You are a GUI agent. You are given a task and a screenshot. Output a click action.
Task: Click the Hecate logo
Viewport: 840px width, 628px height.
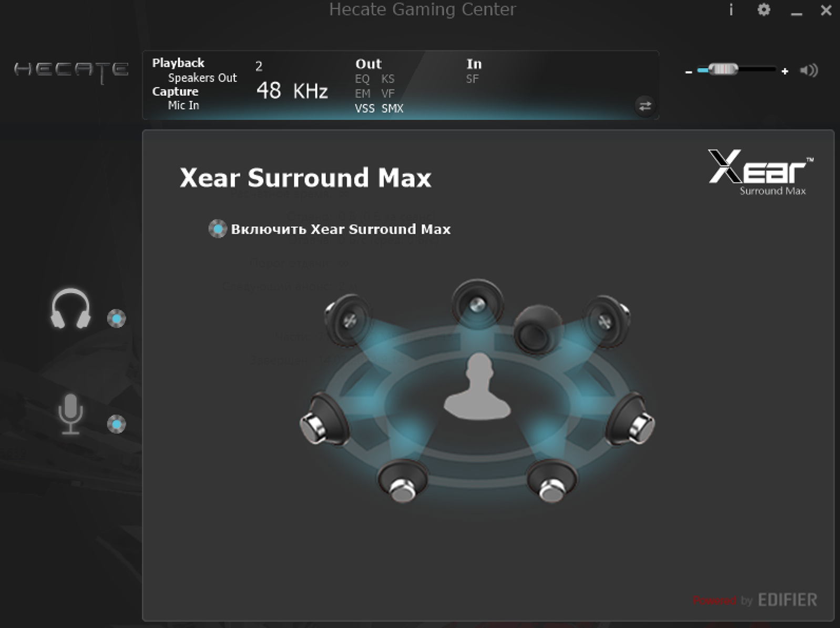[x=71, y=71]
